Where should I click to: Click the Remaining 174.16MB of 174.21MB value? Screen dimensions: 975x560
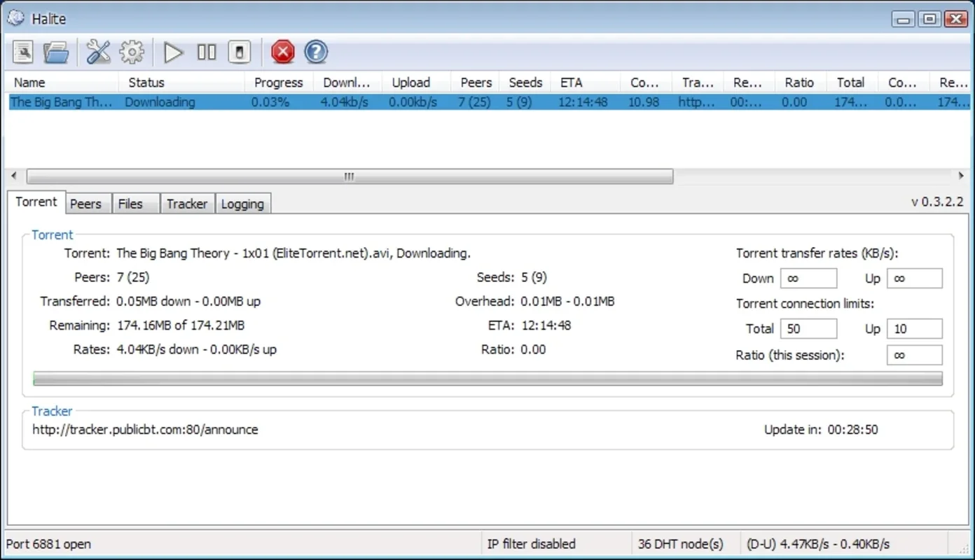181,325
